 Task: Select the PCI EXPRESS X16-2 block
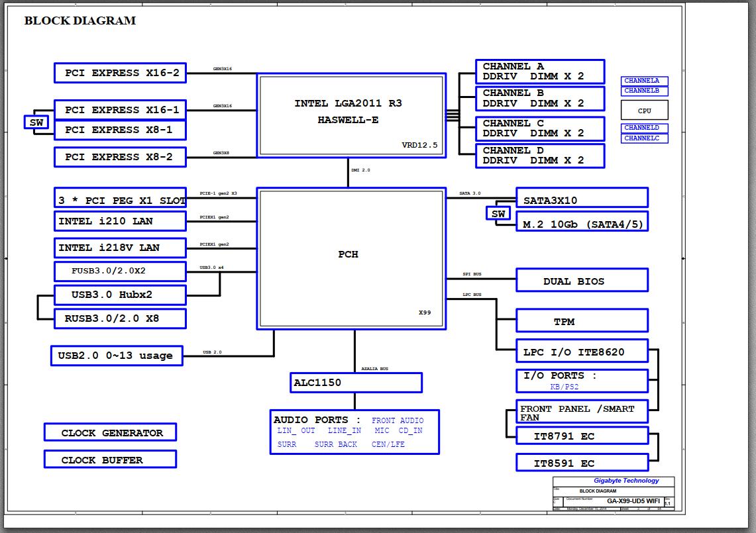click(x=120, y=73)
